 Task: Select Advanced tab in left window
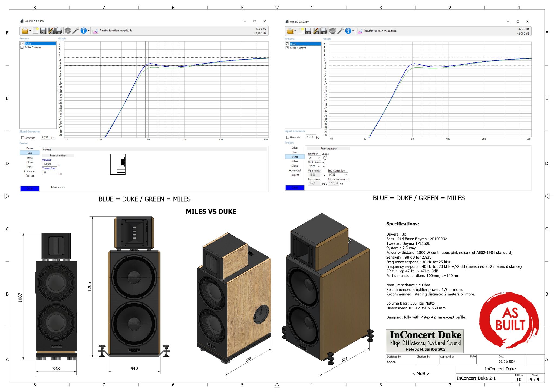click(x=30, y=171)
